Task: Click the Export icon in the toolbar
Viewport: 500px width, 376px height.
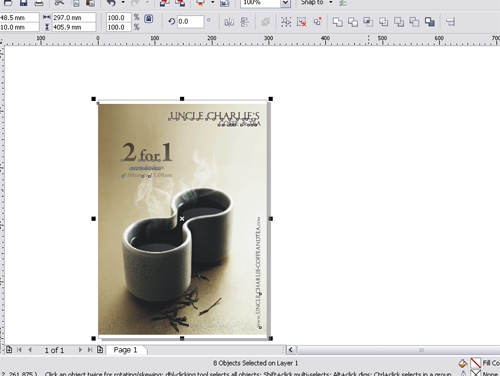Action: pos(180,3)
